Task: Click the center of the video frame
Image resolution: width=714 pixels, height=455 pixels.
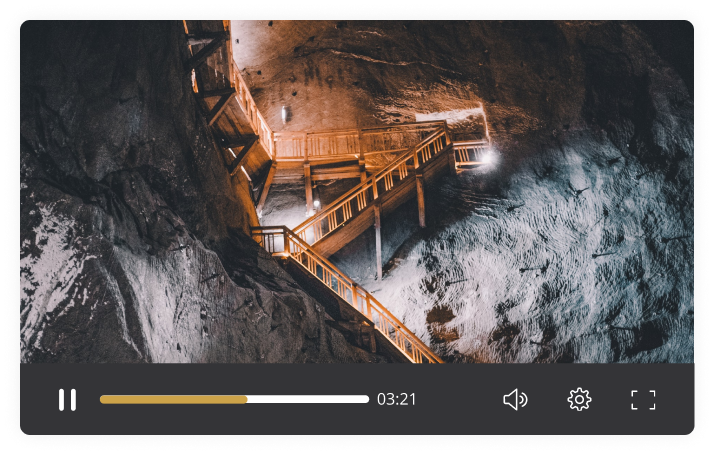Action: 357,192
